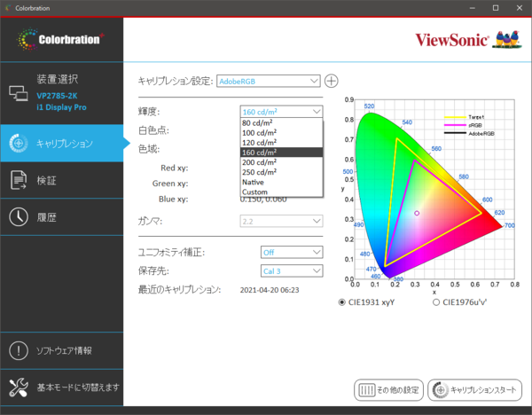Click the calibration target icon in sidebar
This screenshot has height=415, width=532.
(x=19, y=143)
